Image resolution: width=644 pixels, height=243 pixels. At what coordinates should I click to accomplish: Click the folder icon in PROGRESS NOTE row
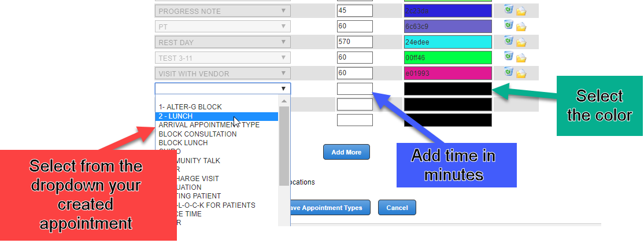coord(521,11)
